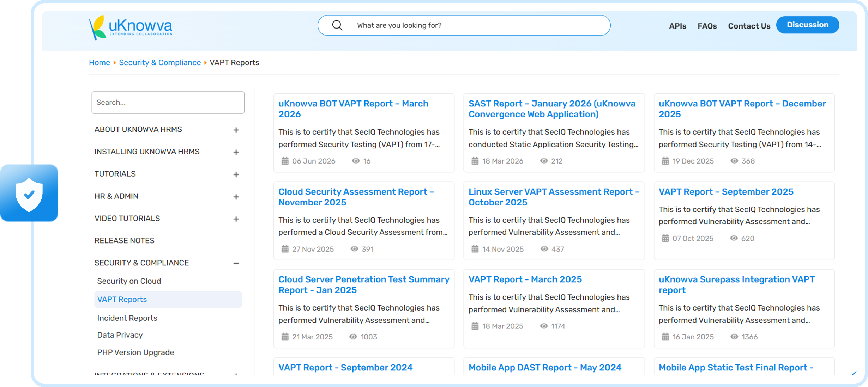Click calendar icon beside 19 Dec 2025
Screen dimensions: 868x387
pyautogui.click(x=665, y=161)
